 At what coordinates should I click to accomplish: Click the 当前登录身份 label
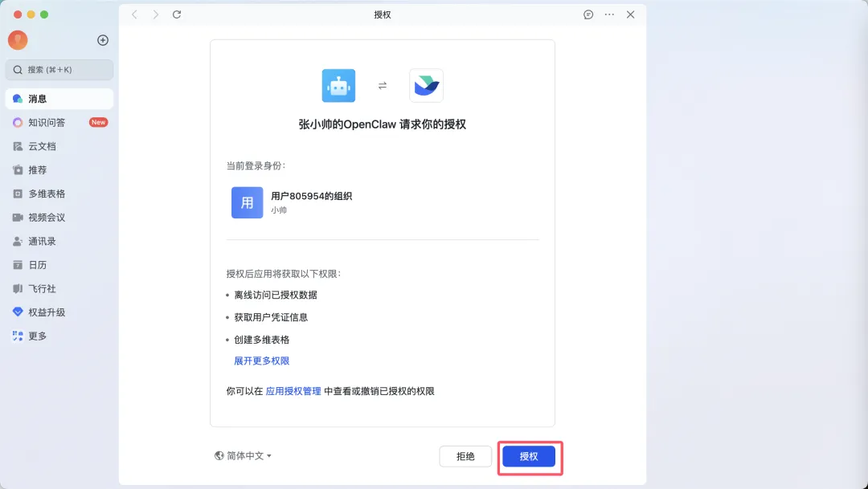[256, 165]
